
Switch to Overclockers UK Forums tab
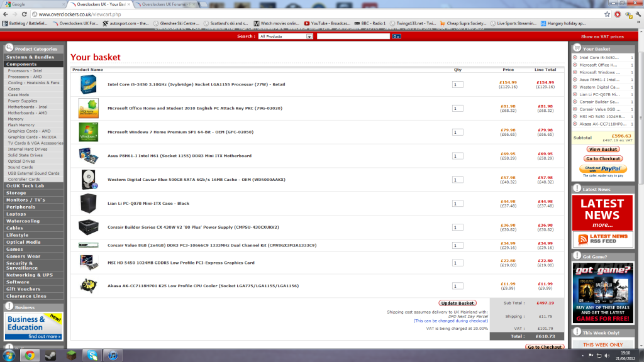pos(165,4)
